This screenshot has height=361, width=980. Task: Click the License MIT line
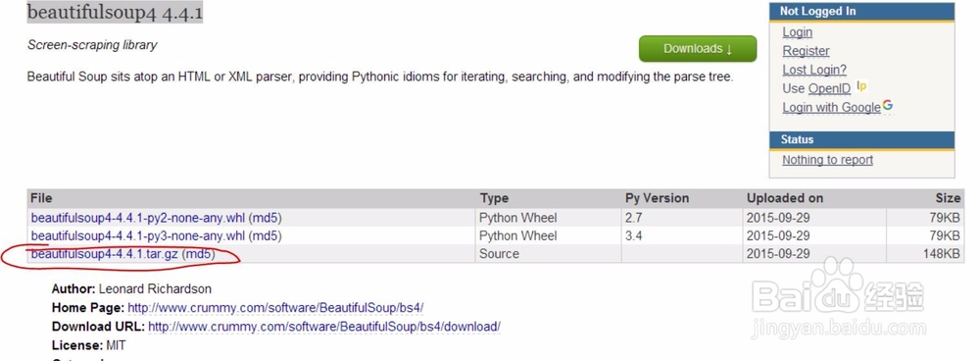(x=89, y=345)
